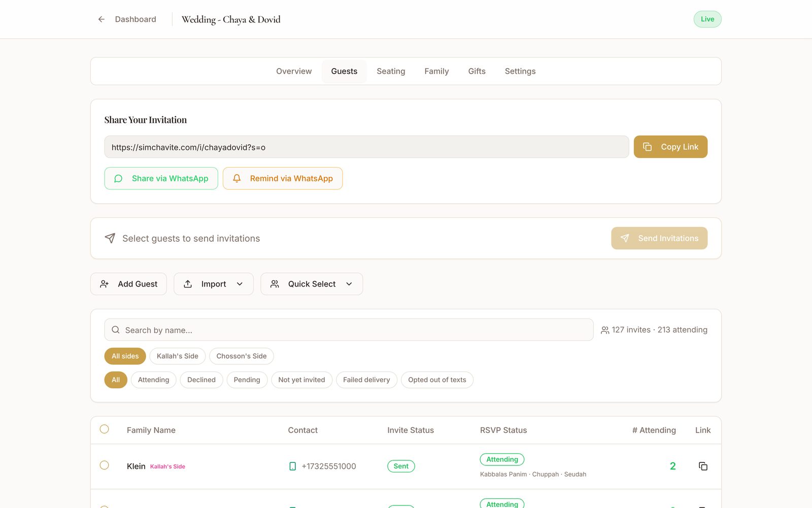The height and width of the screenshot is (508, 812).
Task: Click the search magnifier icon
Action: pos(116,330)
